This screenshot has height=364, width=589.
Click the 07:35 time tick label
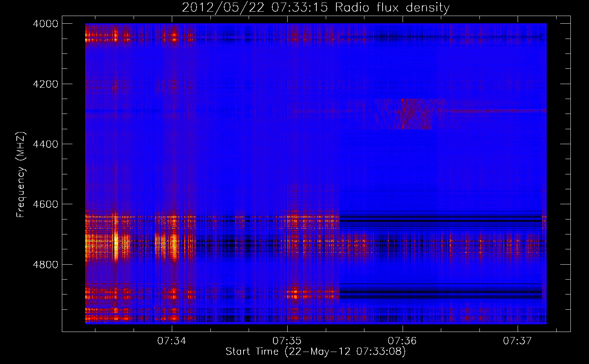pyautogui.click(x=287, y=341)
